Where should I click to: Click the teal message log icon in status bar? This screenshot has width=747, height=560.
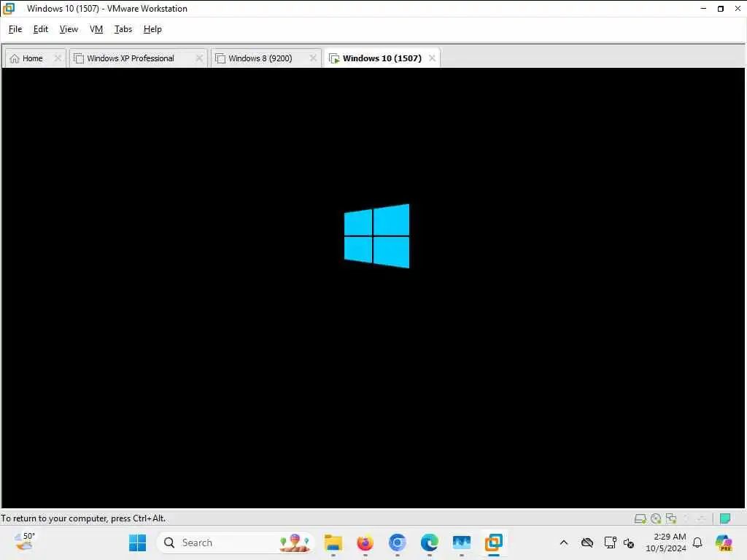pyautogui.click(x=725, y=518)
